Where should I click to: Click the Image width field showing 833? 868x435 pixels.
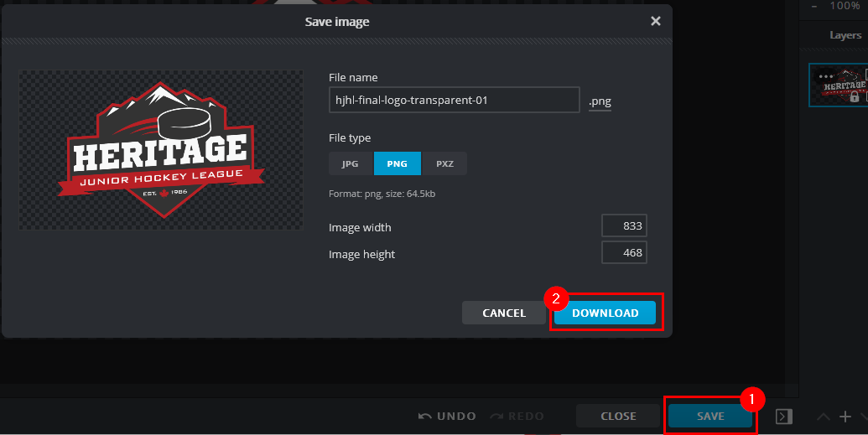[x=624, y=225]
